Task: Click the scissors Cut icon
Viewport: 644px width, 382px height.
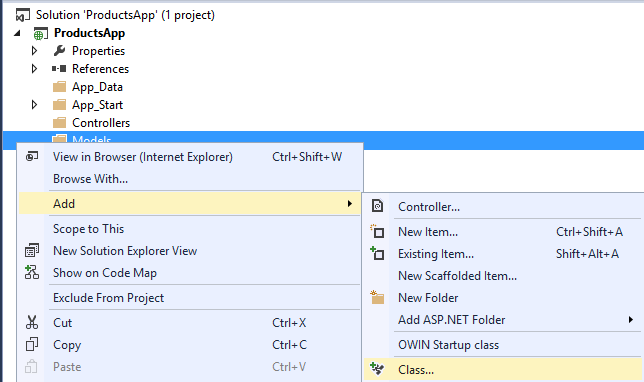Action: point(32,322)
